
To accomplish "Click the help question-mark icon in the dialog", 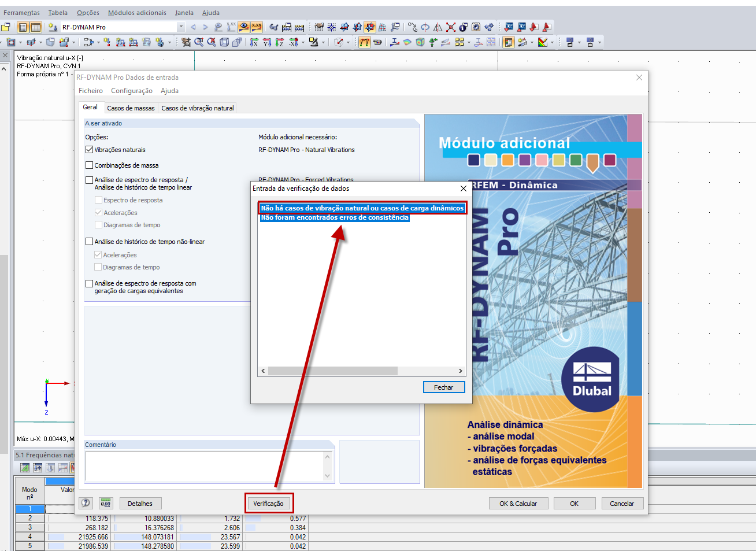I will [x=86, y=503].
